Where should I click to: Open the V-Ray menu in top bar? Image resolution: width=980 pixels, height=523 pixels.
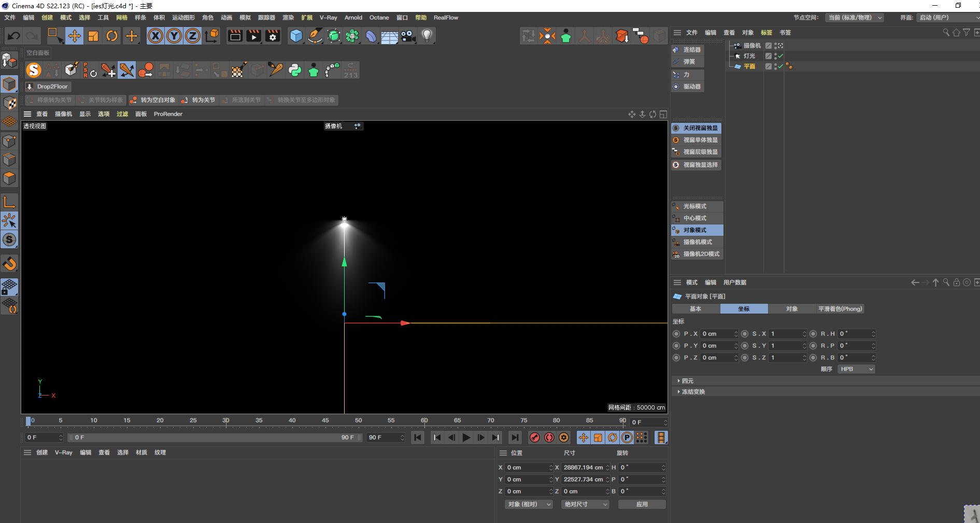(x=328, y=18)
